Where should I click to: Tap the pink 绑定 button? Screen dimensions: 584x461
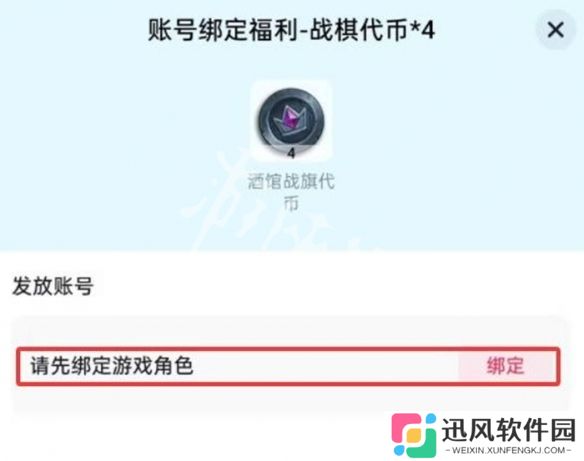point(507,366)
